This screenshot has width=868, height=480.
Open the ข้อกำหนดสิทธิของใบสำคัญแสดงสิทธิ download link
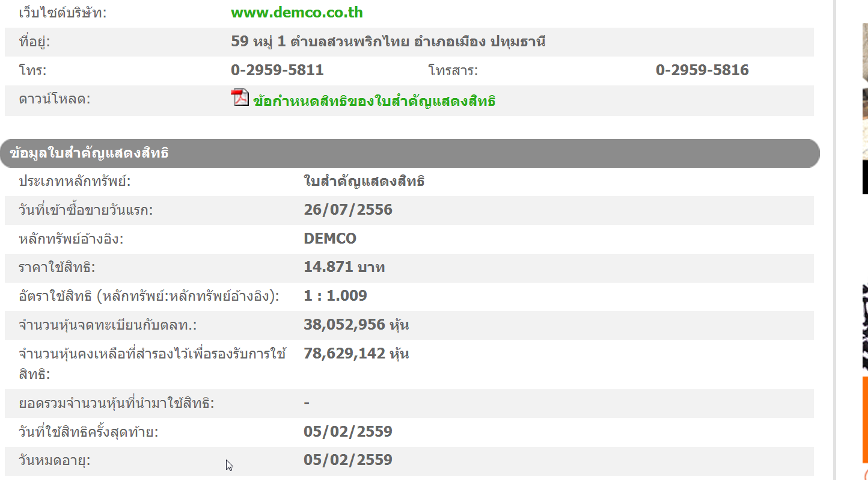click(x=374, y=101)
